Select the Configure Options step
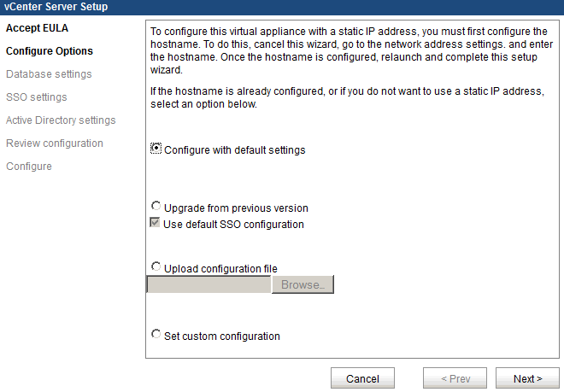 click(50, 51)
